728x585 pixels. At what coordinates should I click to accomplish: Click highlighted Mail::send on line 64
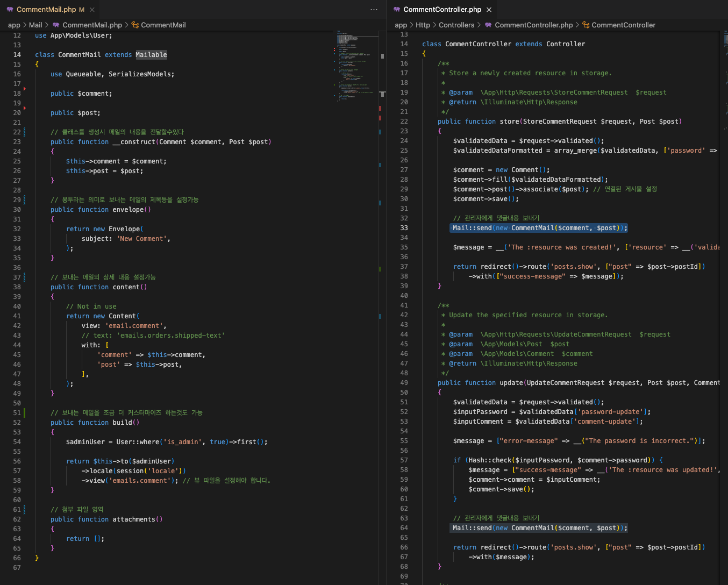(539, 528)
